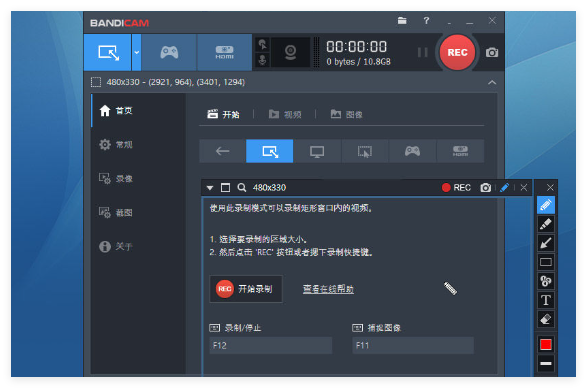Viewport: 587px width, 388px height.
Task: Click the pause recording button
Action: coord(422,52)
